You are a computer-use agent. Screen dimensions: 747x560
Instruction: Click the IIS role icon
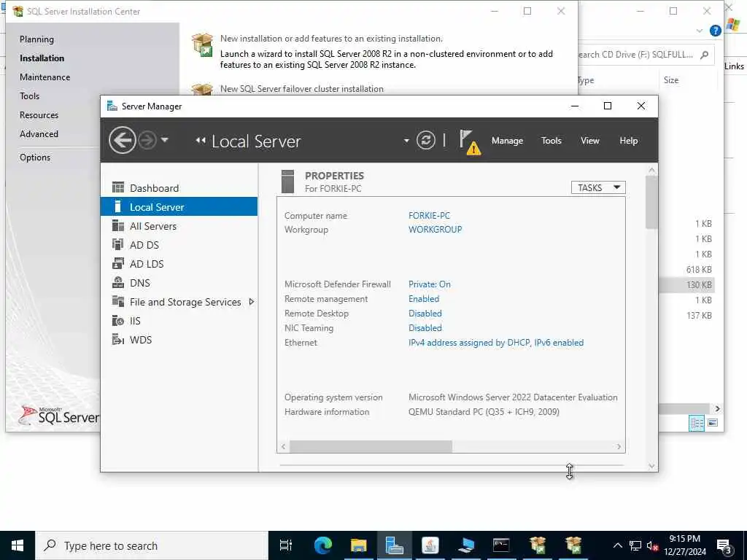(117, 321)
